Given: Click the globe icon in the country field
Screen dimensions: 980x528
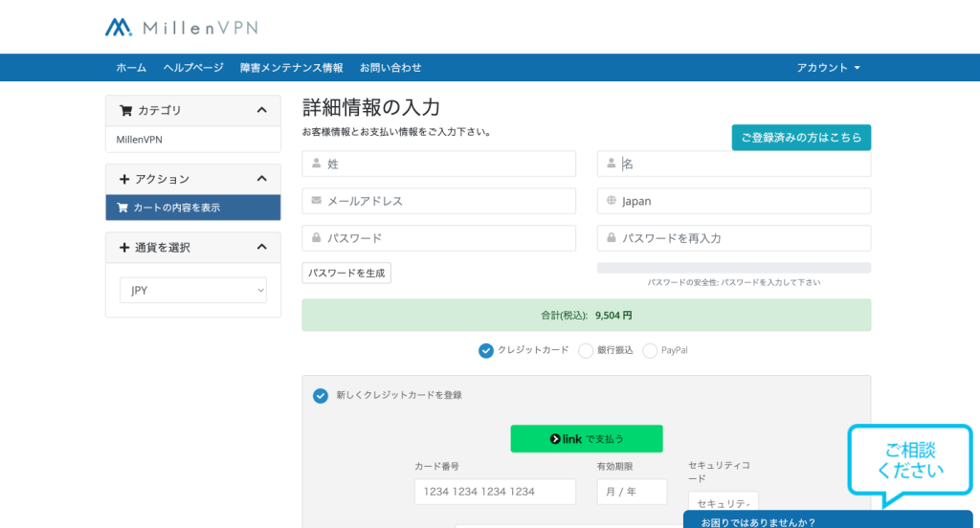Looking at the screenshot, I should tap(611, 201).
